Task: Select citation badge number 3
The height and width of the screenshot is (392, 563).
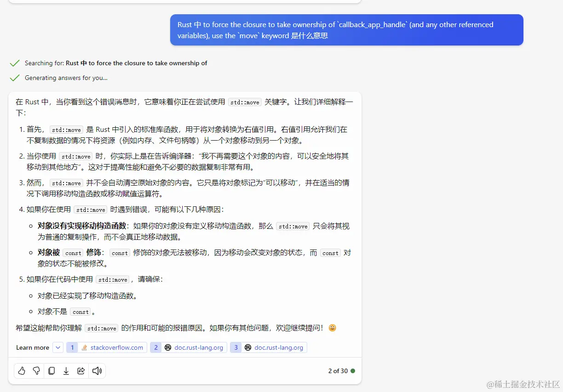Action: point(236,347)
